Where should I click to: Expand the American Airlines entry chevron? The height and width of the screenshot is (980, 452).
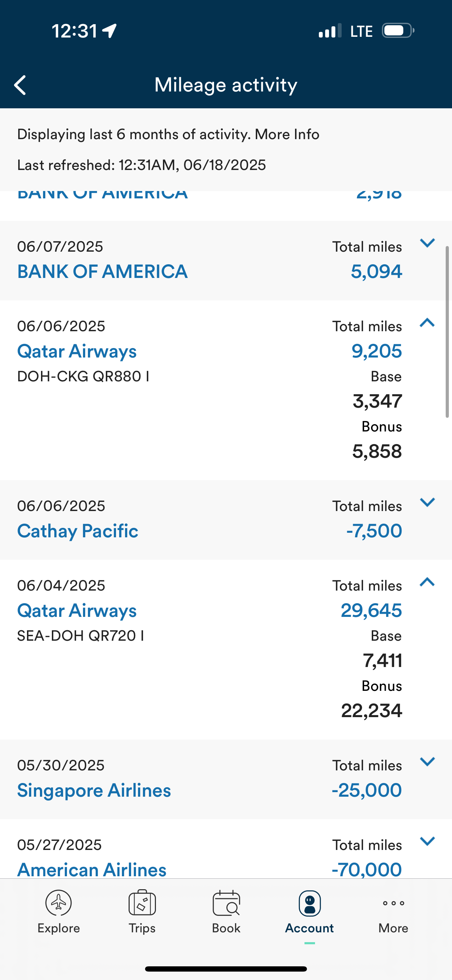[427, 841]
